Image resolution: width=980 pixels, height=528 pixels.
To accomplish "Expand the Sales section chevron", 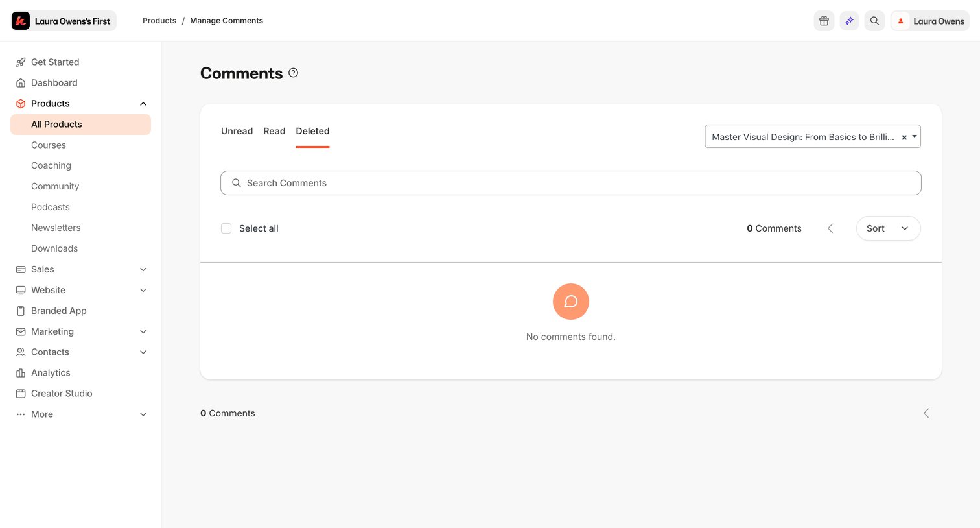I will [x=143, y=269].
